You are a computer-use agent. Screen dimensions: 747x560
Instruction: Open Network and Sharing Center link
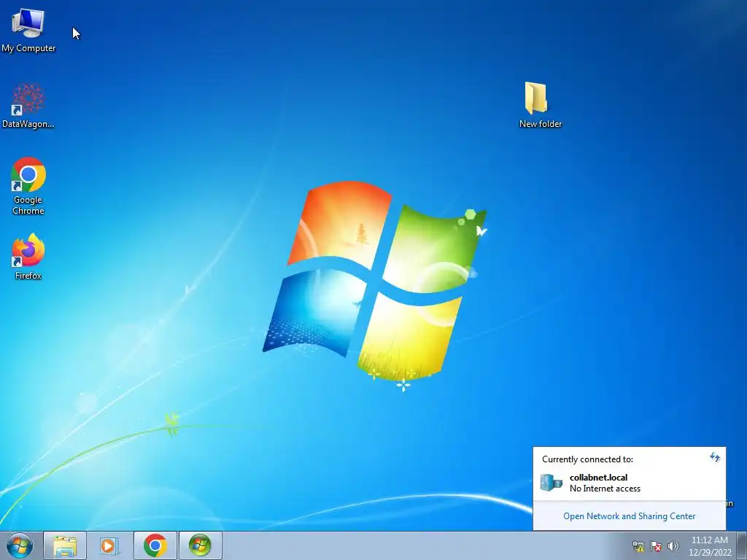[x=629, y=516]
